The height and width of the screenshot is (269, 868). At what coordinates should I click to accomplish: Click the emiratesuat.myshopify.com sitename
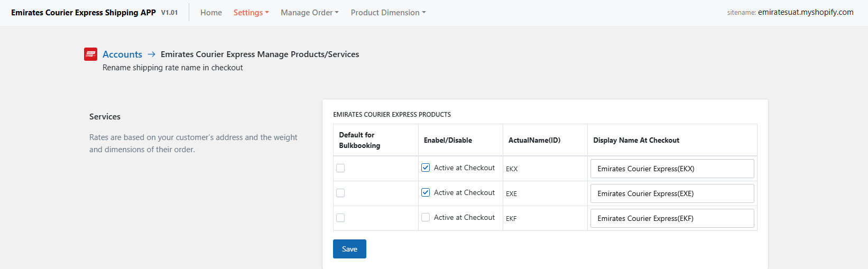pos(806,12)
